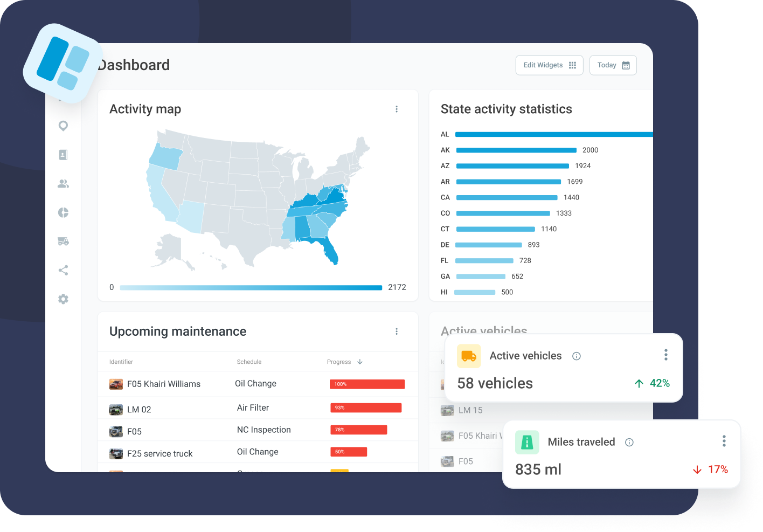The height and width of the screenshot is (532, 763).
Task: Click Active vehicles info icon
Action: coord(577,356)
